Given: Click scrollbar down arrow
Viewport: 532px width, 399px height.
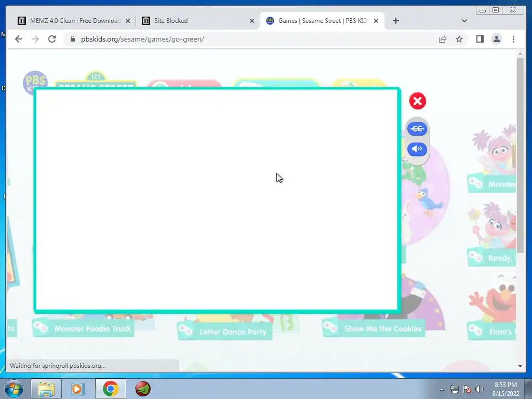Looking at the screenshot, I should [520, 366].
